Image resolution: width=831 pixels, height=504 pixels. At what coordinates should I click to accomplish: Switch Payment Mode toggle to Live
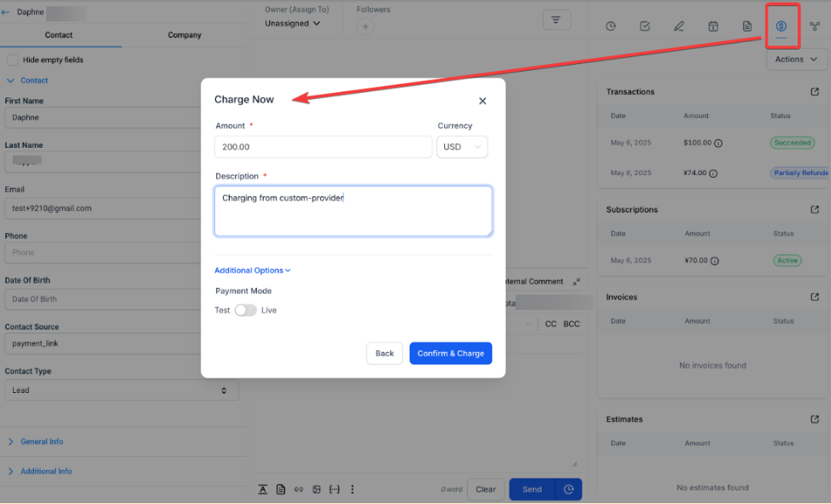[x=245, y=310]
